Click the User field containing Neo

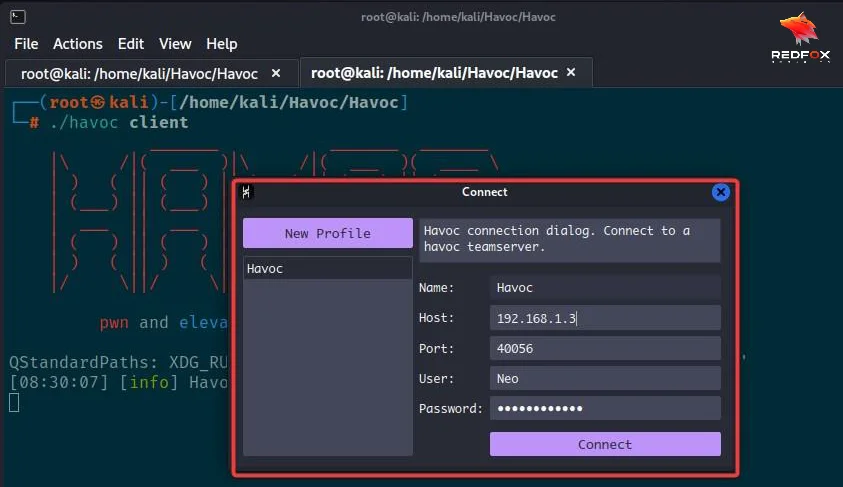605,378
